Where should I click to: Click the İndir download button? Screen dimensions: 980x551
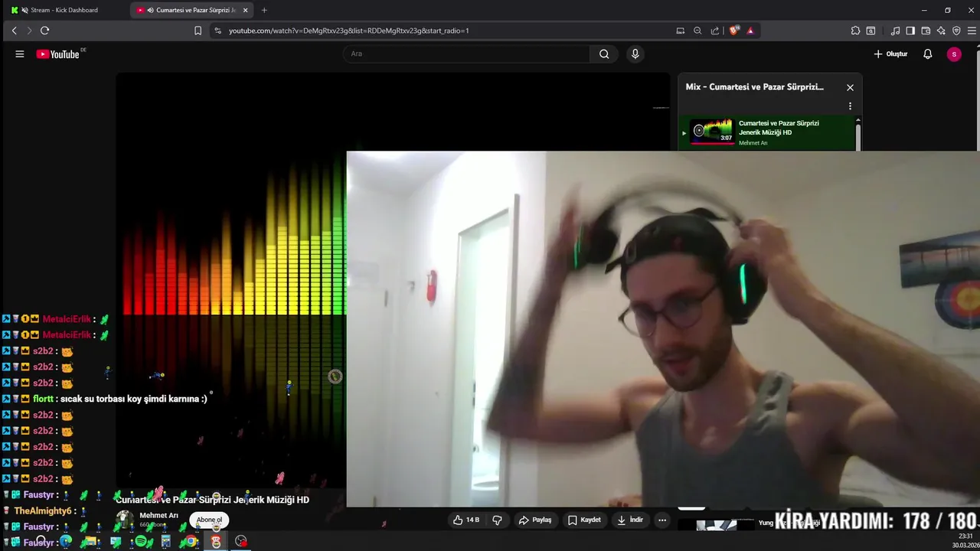pos(630,520)
